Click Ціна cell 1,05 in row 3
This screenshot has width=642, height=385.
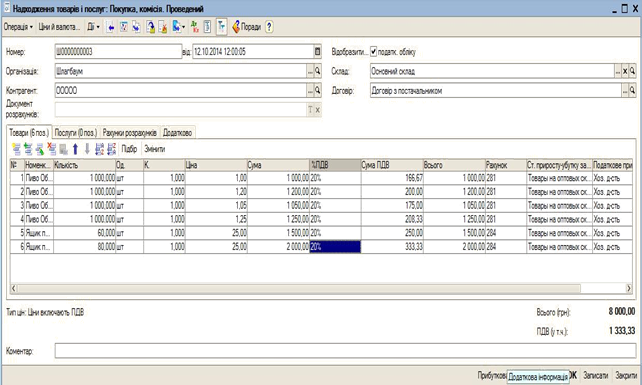click(216, 205)
